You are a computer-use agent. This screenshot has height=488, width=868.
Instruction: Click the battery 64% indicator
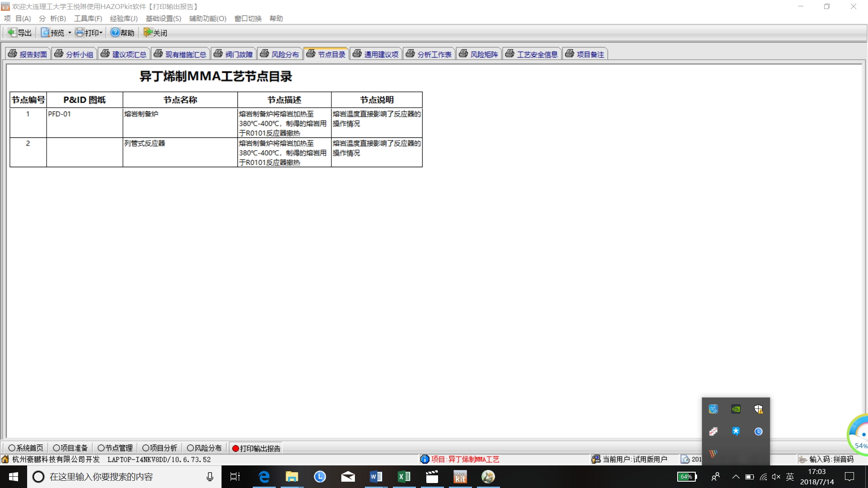(x=687, y=477)
